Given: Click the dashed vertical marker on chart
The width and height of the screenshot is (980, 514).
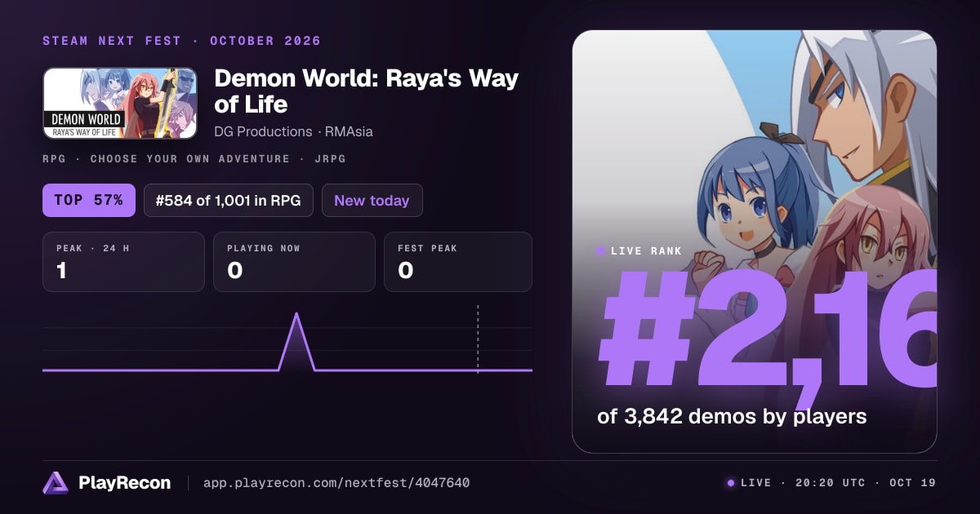Looking at the screenshot, I should click(478, 339).
